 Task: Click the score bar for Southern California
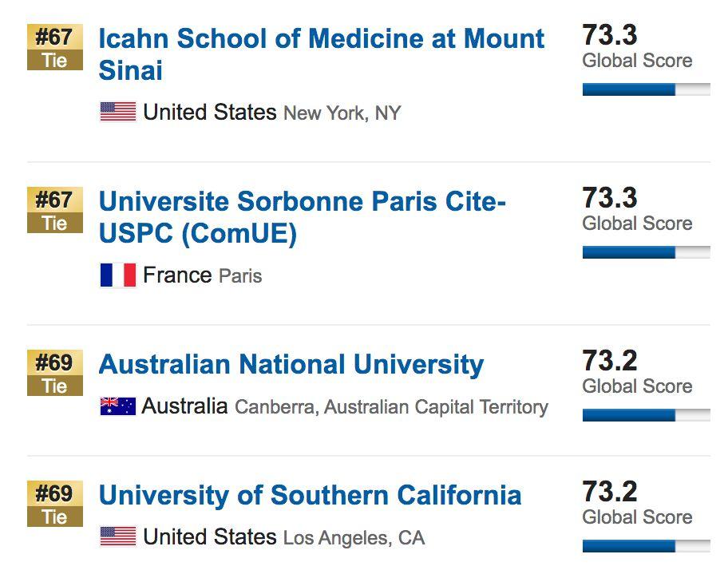coord(646,546)
